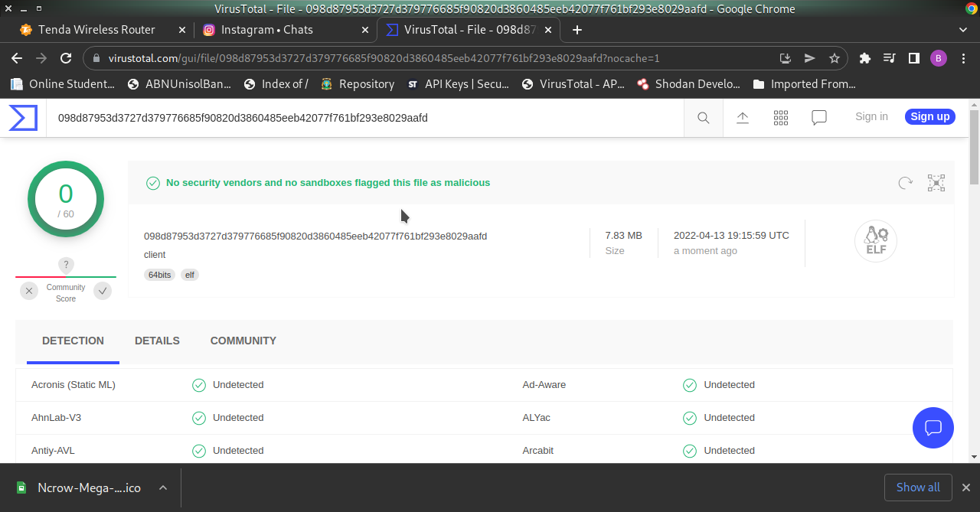Open the ABNUnisolBan bookmark
Screen dimensions: 980x512
179,84
